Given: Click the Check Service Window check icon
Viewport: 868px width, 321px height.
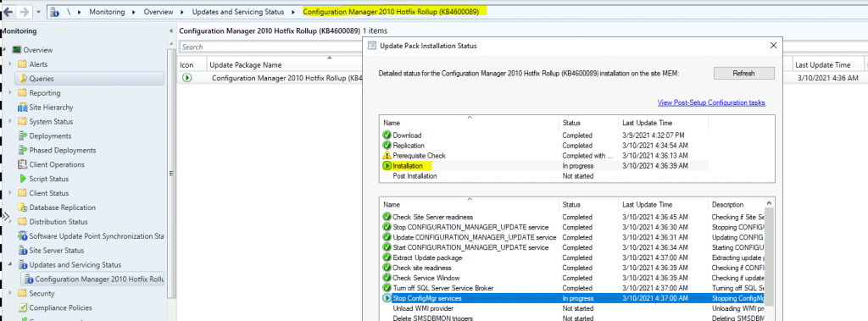Looking at the screenshot, I should tap(387, 278).
